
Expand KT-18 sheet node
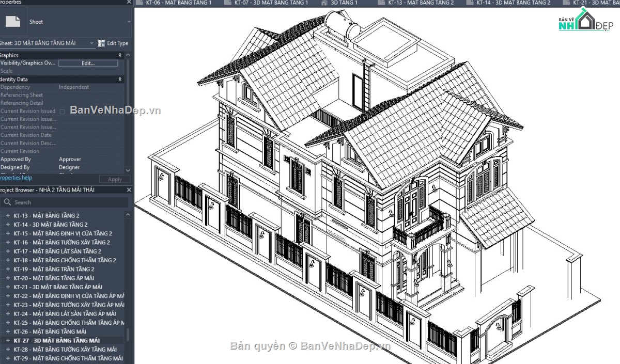tap(8, 260)
